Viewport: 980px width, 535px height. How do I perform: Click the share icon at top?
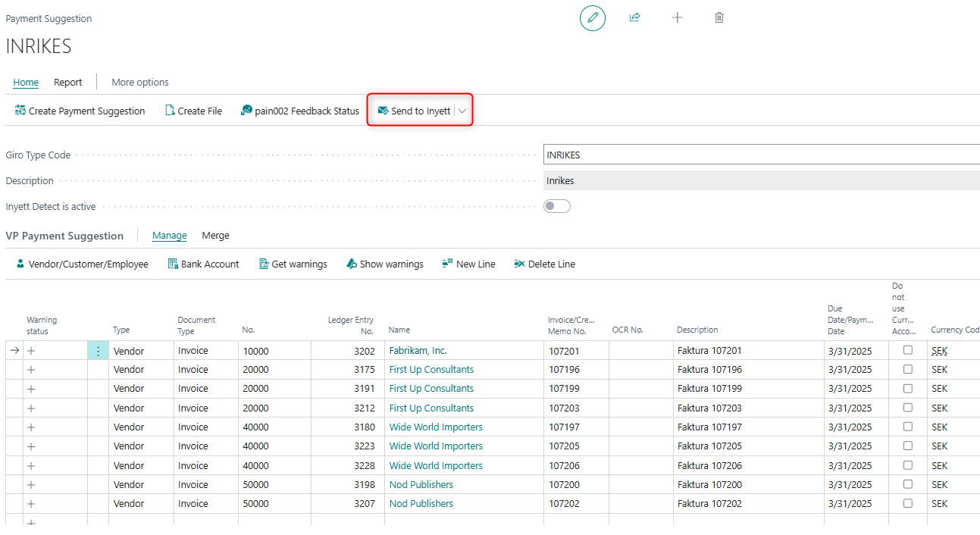tap(635, 17)
